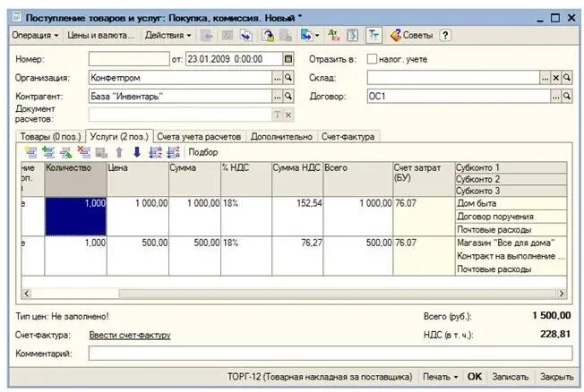Click the Комментарий input field
The image size is (584, 392).
pyautogui.click(x=331, y=354)
